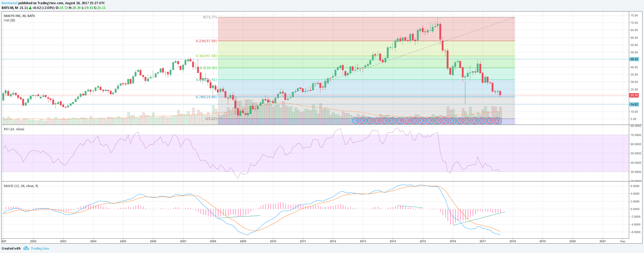Click the 'August 26, 2017 15:27 UTC' publish date
This screenshot has height=253, width=644.
click(x=85, y=3)
